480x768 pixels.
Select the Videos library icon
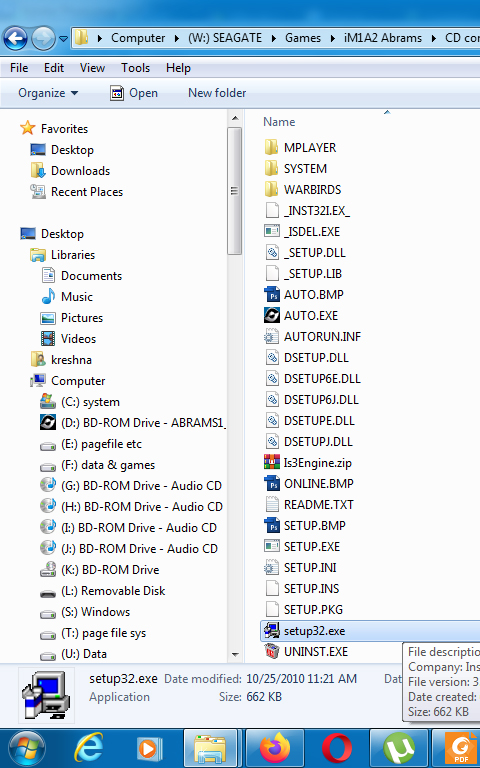tap(48, 339)
